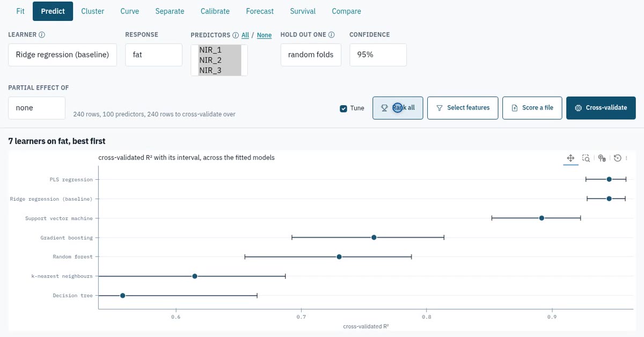Click the PLS regression data point
This screenshot has width=644, height=337.
pos(609,179)
